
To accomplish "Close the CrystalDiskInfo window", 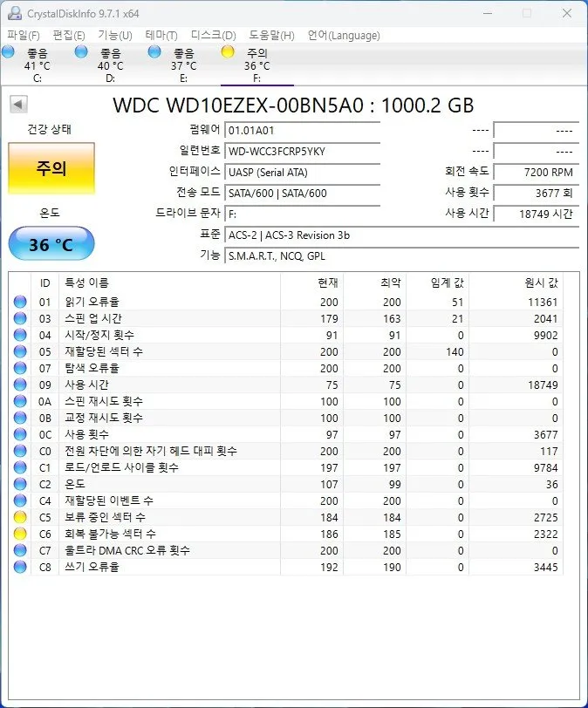I will click(567, 13).
